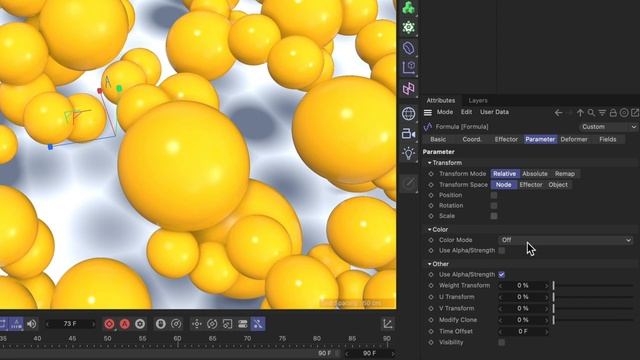Click the green cloner icon in the side palette
Image resolution: width=640 pixels, height=360 pixels.
[409, 8]
